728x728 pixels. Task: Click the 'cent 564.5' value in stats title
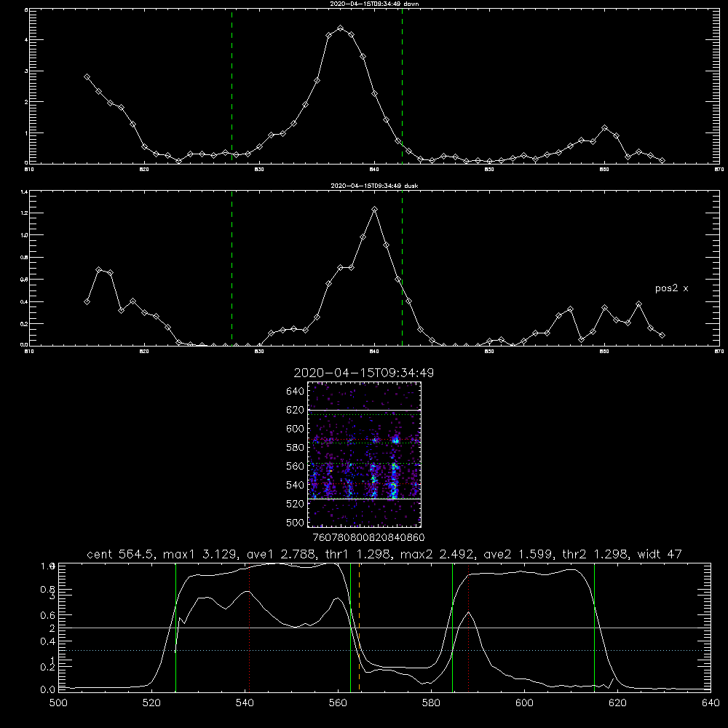tap(121, 554)
